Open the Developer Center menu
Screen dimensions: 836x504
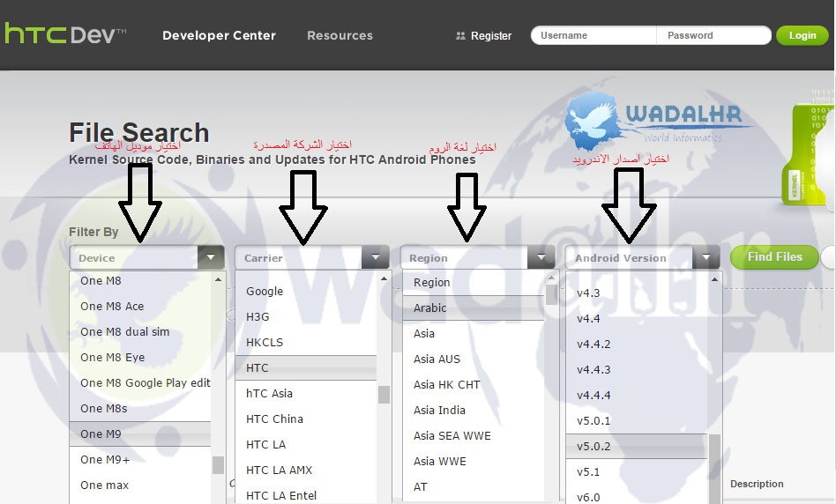click(219, 36)
